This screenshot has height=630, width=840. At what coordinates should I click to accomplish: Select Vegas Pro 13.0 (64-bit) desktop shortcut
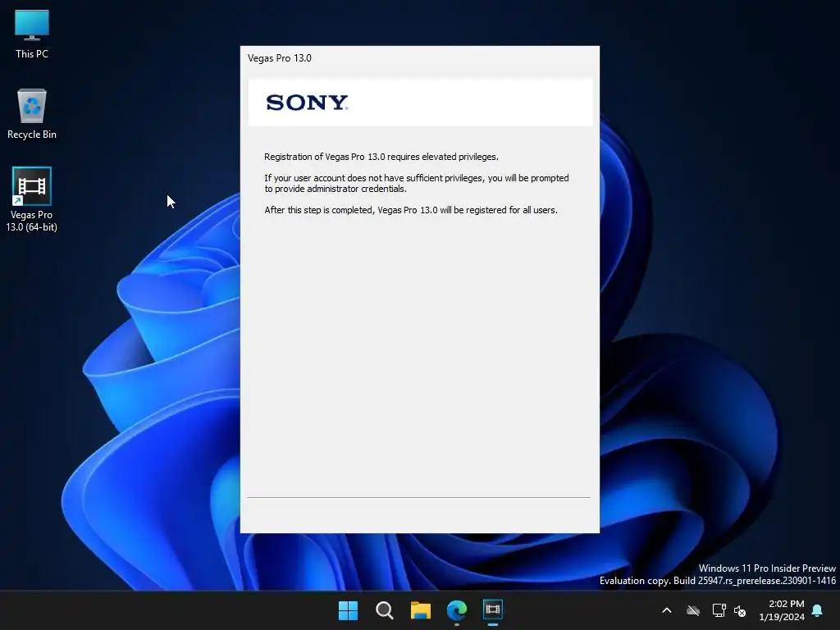[32, 199]
